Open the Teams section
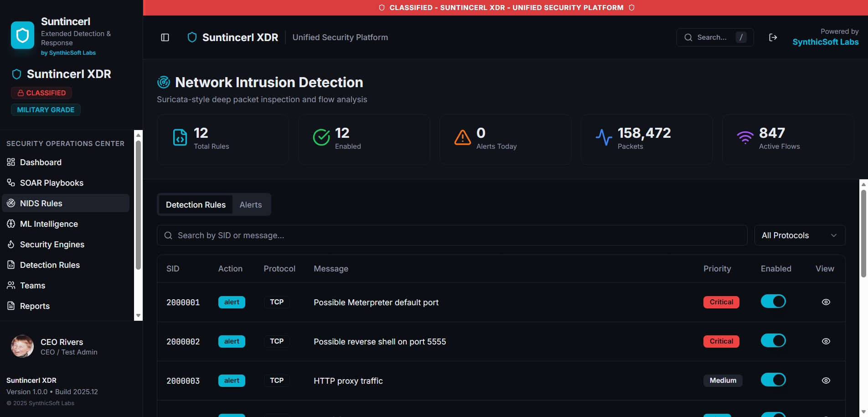 click(32, 285)
